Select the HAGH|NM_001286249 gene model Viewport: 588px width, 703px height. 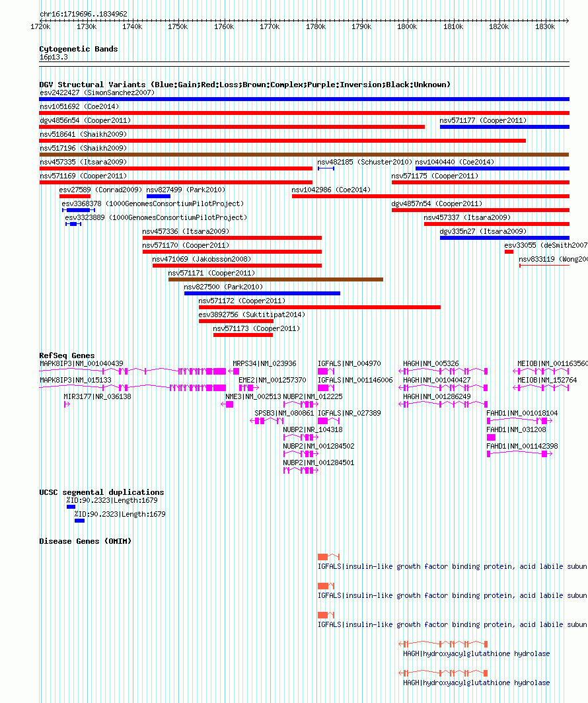tap(443, 404)
